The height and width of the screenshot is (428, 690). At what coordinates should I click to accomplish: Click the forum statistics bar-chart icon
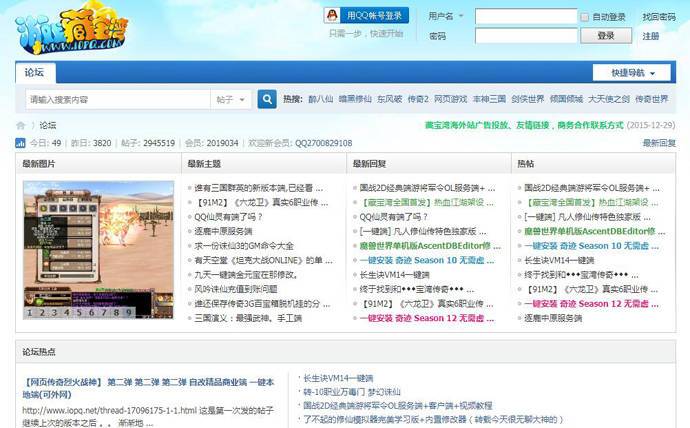pyautogui.click(x=21, y=143)
